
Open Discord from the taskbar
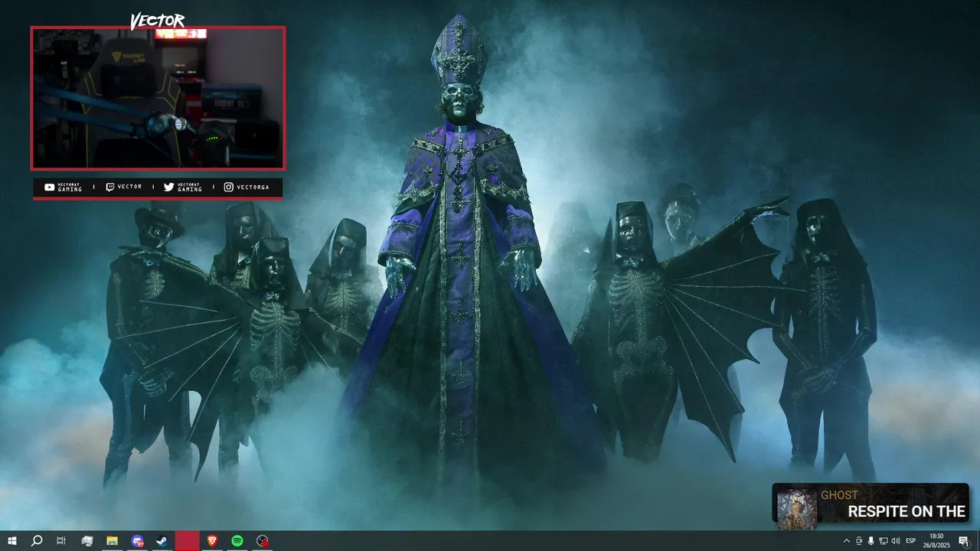[137, 541]
